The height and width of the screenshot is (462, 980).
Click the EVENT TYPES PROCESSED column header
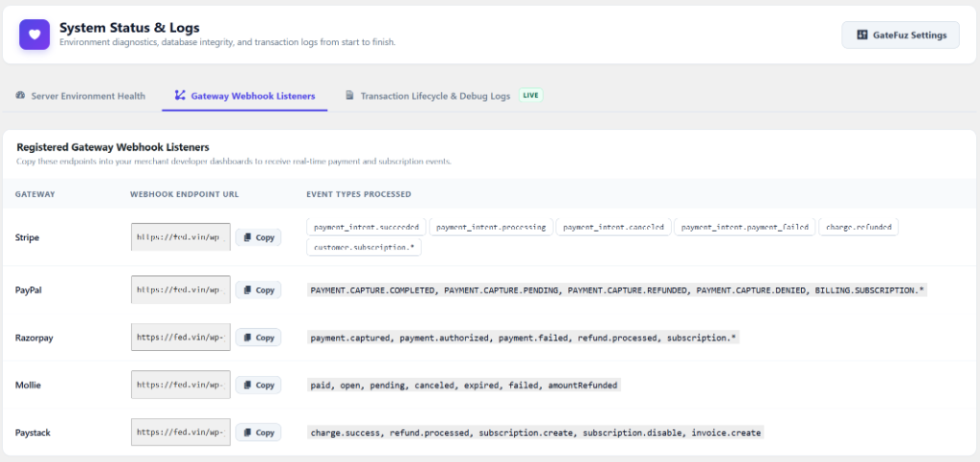[359, 194]
